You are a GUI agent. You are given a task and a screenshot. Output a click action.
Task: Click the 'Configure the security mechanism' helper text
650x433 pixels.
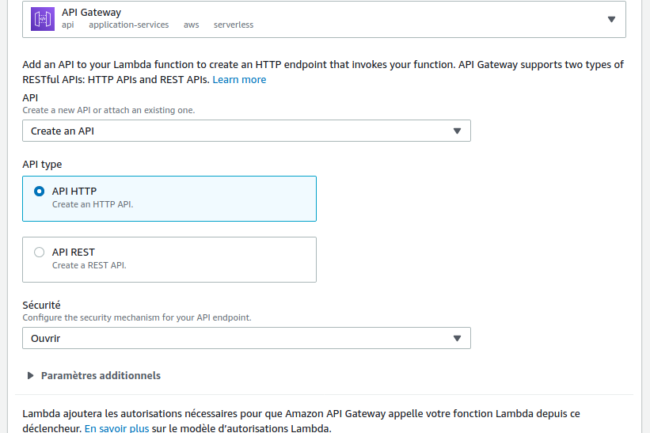pyautogui.click(x=137, y=318)
